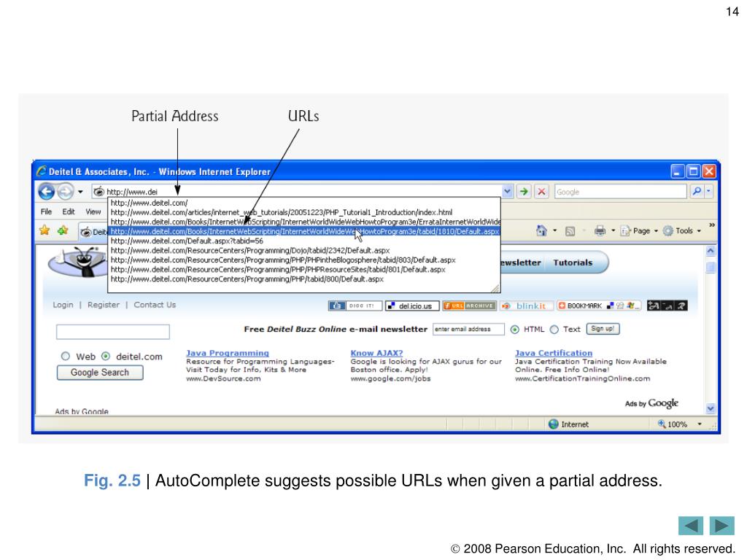This screenshot has height=560, width=747.
Task: Open the Know AJAX? ad link
Action: [x=376, y=353]
